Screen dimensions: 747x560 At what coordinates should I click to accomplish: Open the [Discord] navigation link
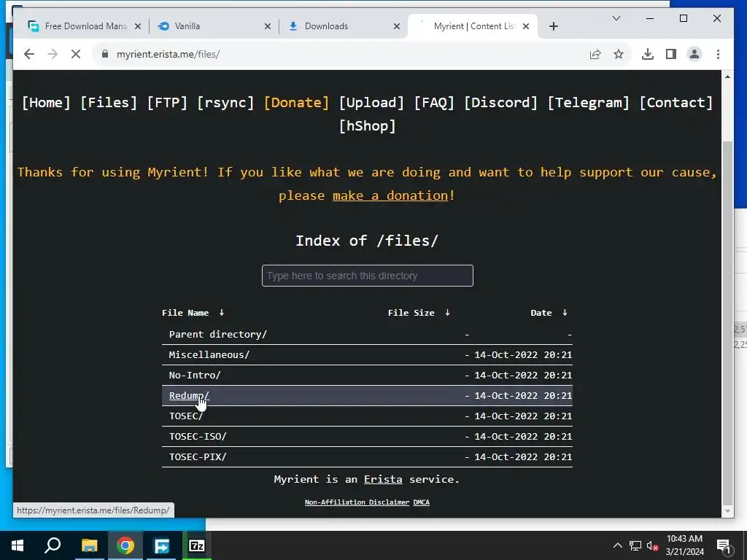pyautogui.click(x=500, y=102)
